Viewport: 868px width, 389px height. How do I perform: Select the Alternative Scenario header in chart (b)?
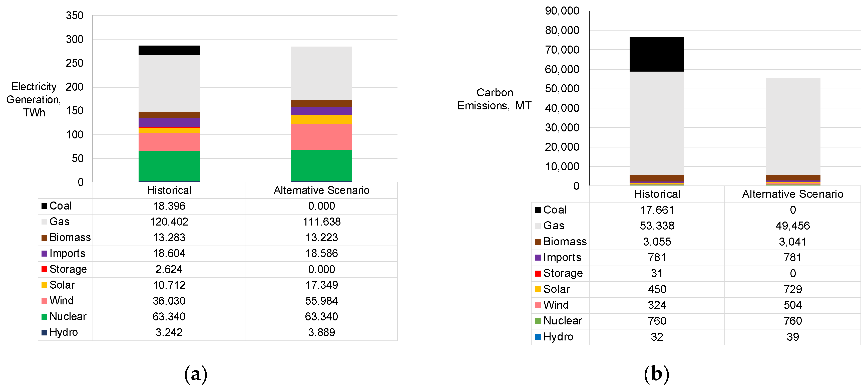[792, 194]
